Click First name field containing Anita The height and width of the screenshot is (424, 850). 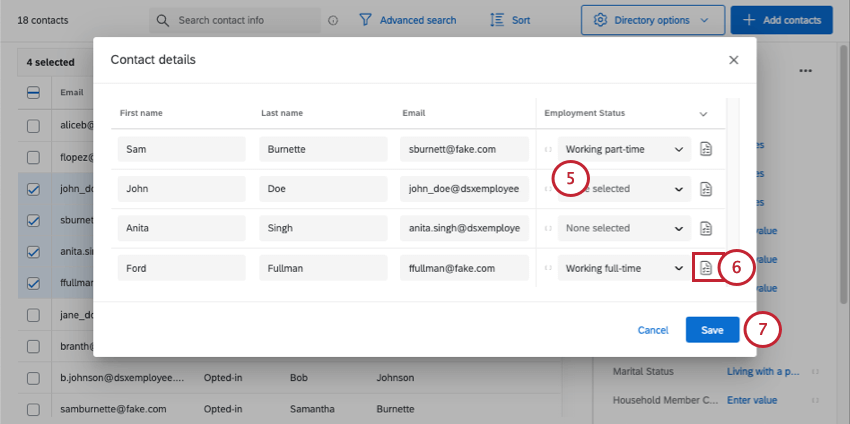(182, 228)
